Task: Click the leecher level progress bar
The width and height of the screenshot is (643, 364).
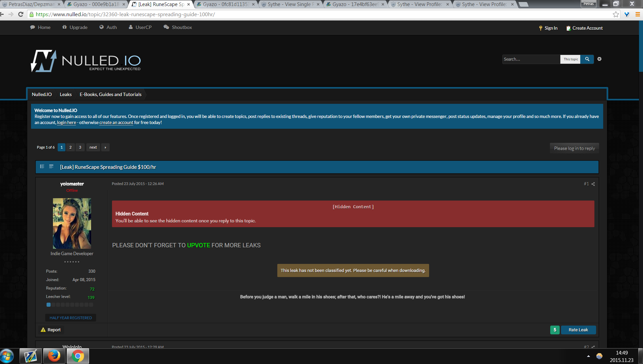Action: pos(70,305)
